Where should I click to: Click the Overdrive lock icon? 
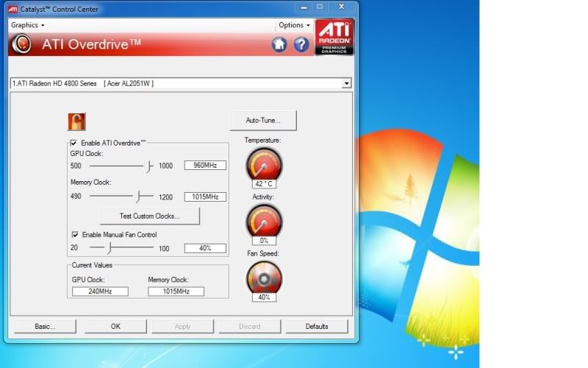76,121
